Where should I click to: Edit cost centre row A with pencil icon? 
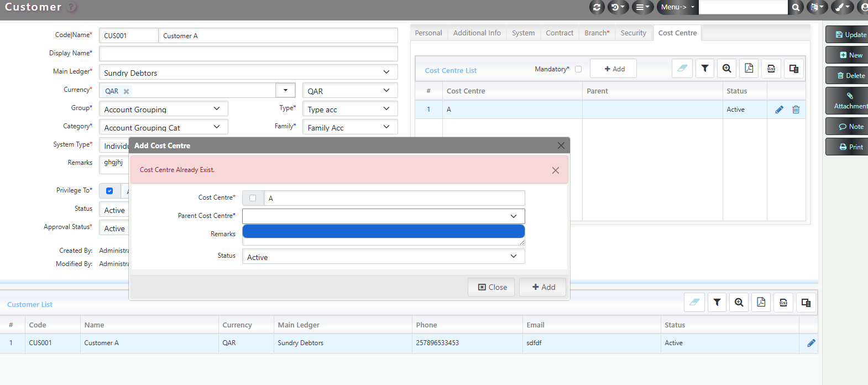[779, 110]
